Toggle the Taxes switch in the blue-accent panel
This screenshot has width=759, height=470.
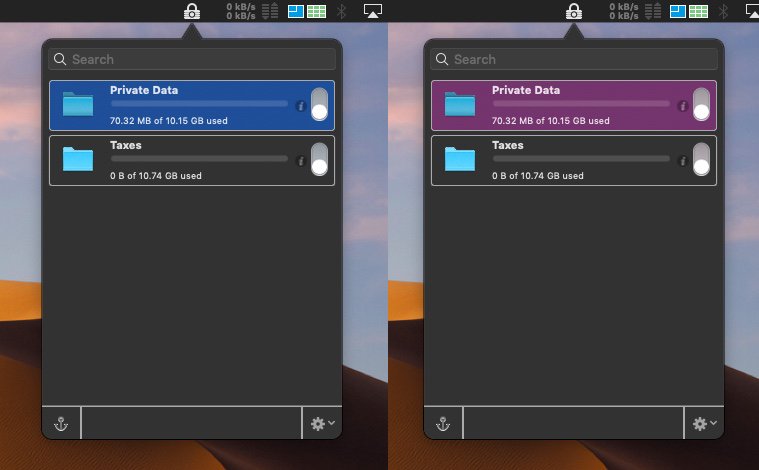point(319,159)
